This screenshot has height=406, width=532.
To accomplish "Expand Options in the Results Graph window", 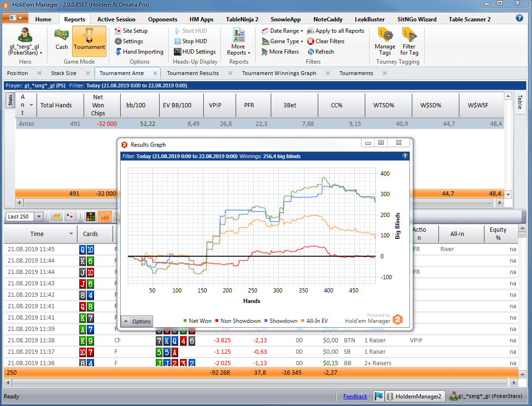I will click(x=137, y=321).
